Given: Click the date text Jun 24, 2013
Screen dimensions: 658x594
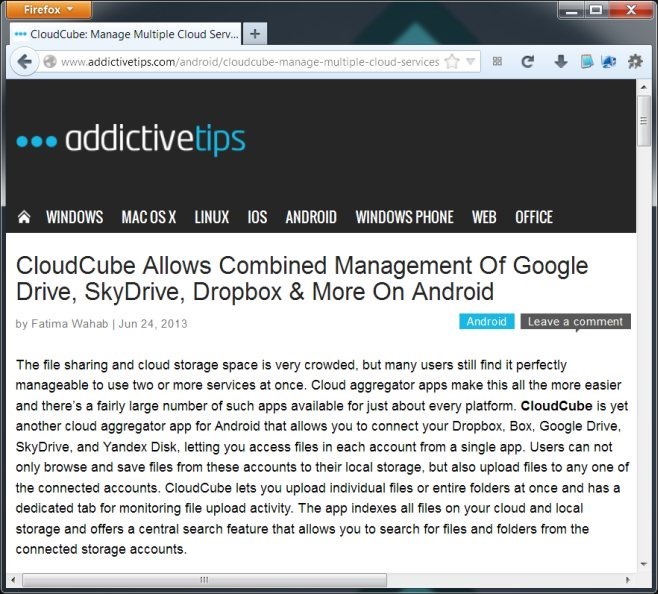Looking at the screenshot, I should point(153,324).
